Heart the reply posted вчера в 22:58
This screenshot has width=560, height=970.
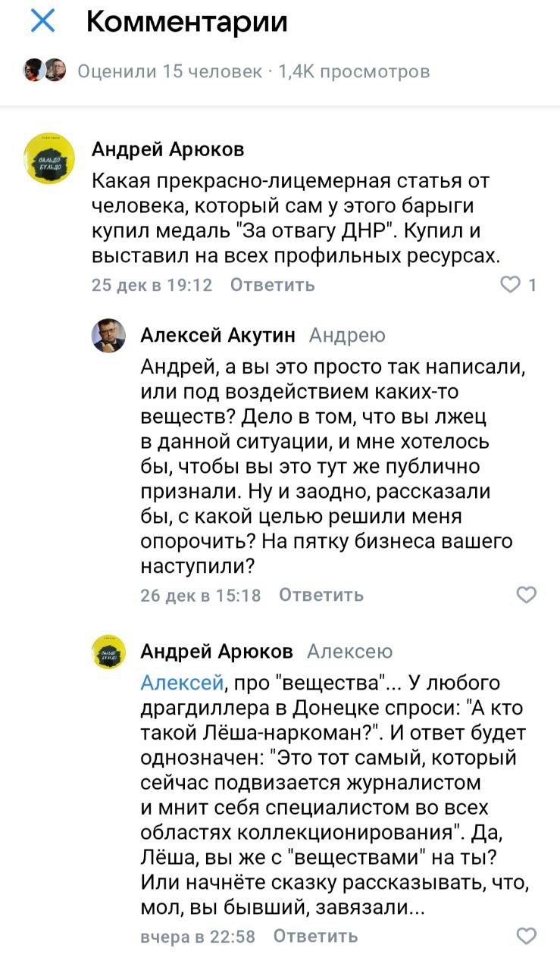click(526, 936)
